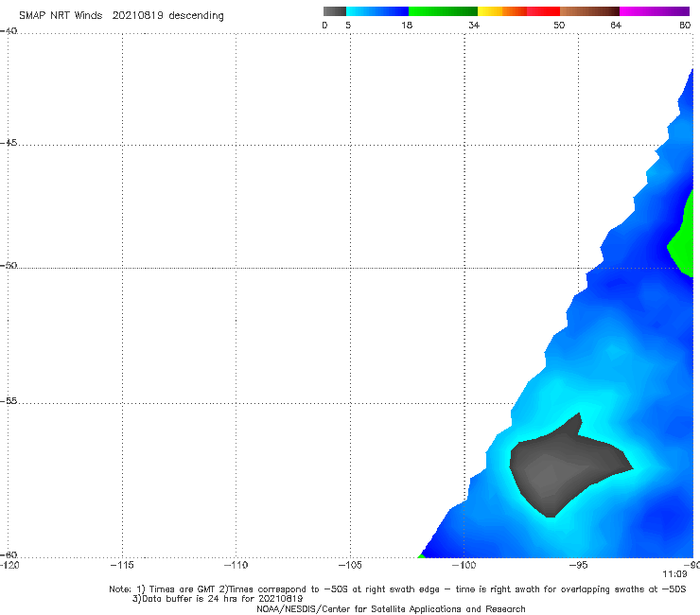Click the latitude axis label "-45"
The image size is (700, 615).
coord(9,143)
